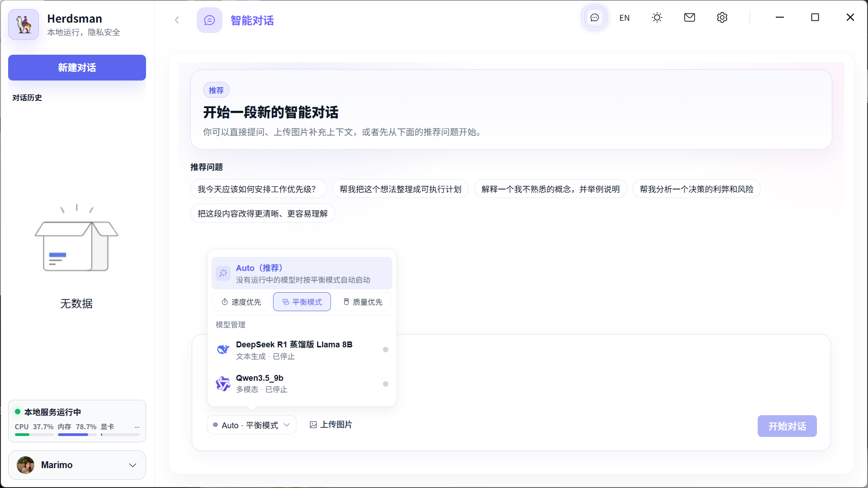Click CPU 37.7% value
This screenshot has height=488, width=868.
coord(43,427)
